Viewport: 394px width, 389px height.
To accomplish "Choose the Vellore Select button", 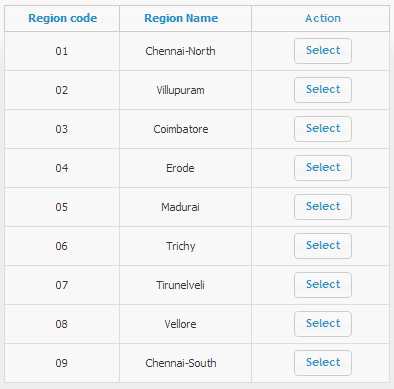I will (x=323, y=324).
